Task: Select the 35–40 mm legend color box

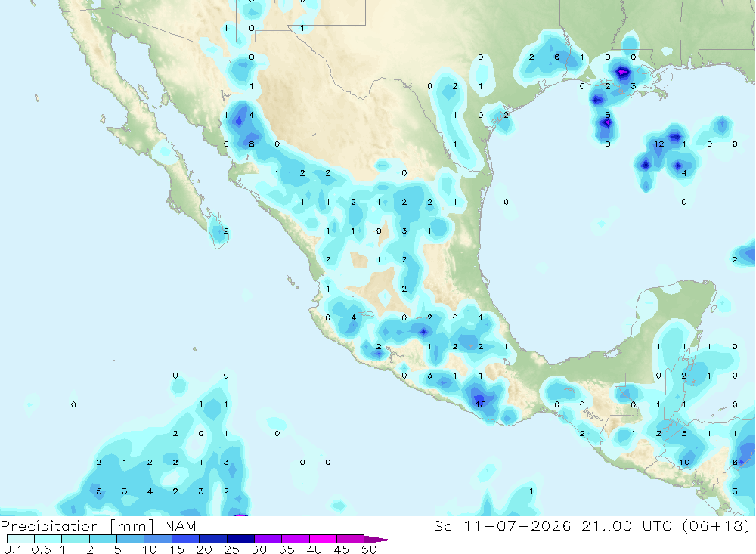Action: (x=296, y=539)
